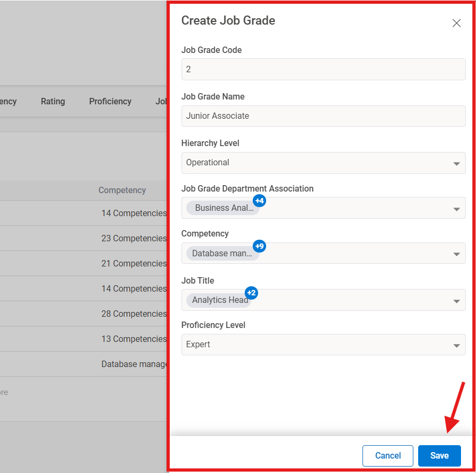The image size is (476, 473).
Task: Save the new job grade
Action: click(439, 455)
